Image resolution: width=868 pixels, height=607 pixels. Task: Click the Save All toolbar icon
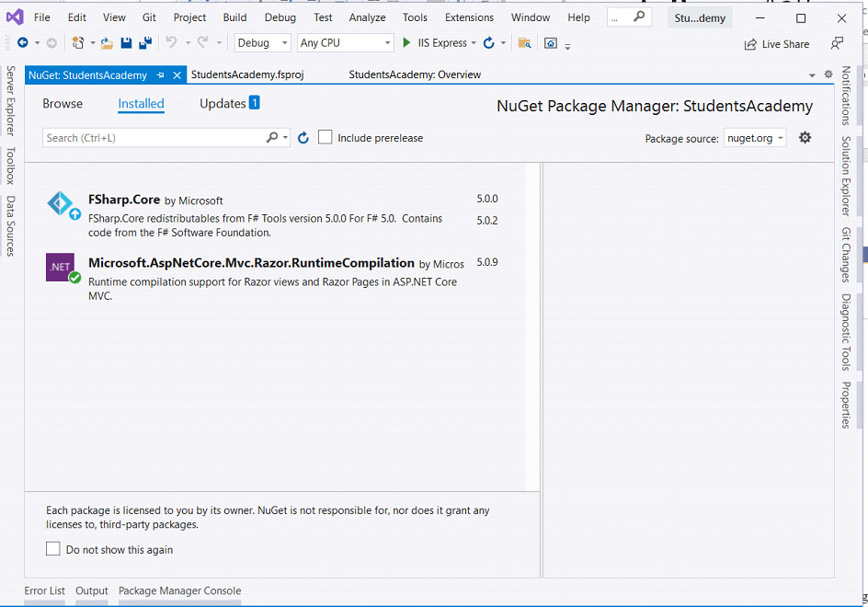point(145,42)
